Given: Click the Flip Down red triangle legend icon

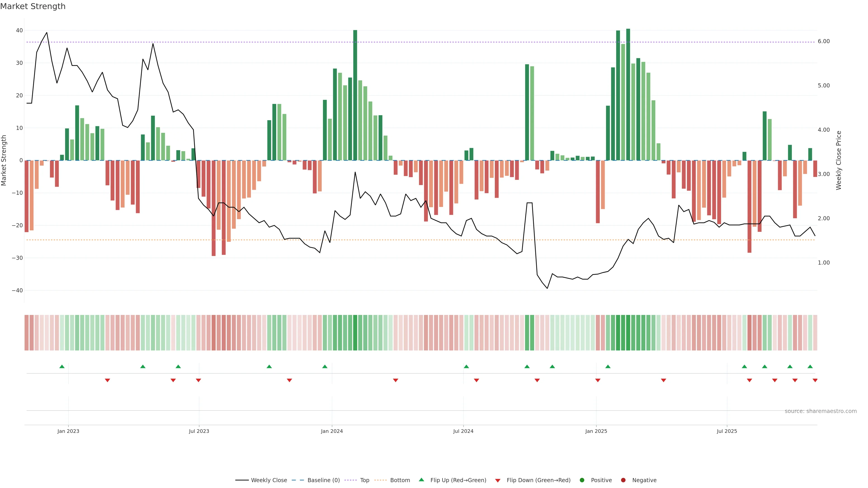Looking at the screenshot, I should 498,481.
